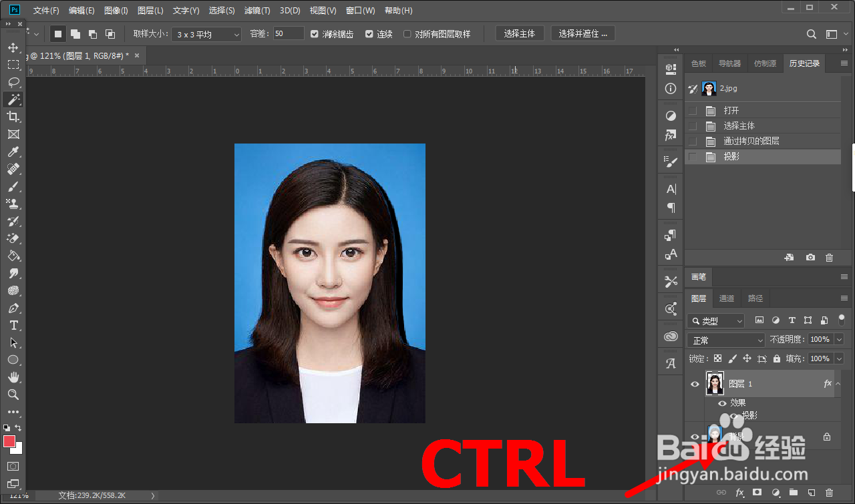Select the Move tool
Image resolution: width=855 pixels, height=504 pixels.
(13, 47)
